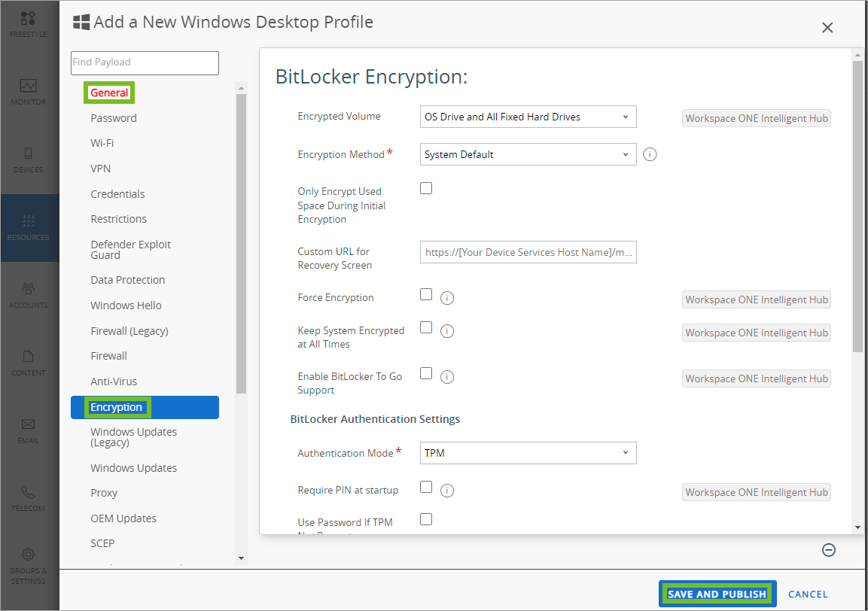Select the Data Protection payload
Image resolution: width=868 pixels, height=611 pixels.
point(128,280)
